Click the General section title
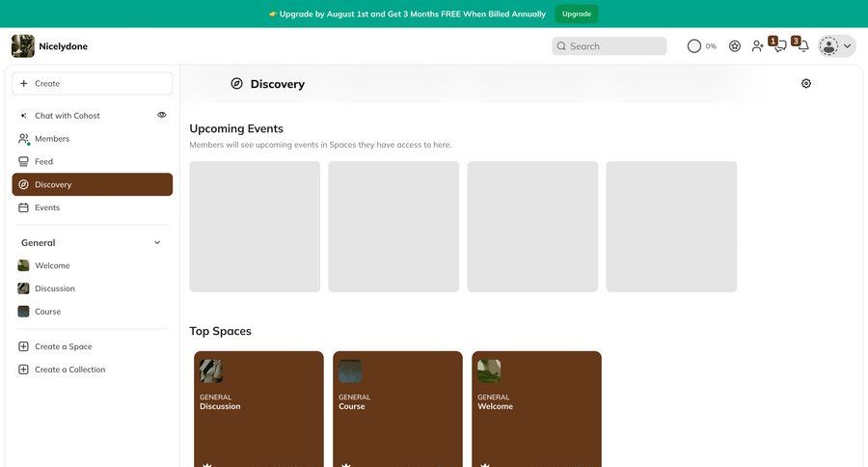 [x=39, y=242]
